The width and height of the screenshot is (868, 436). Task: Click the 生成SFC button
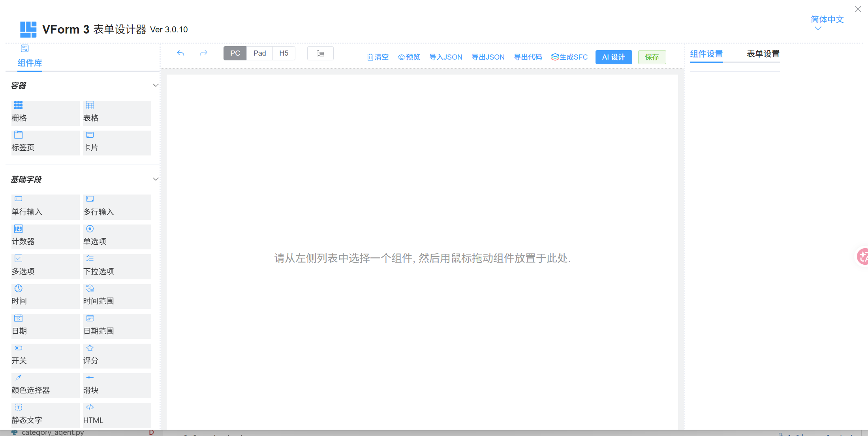point(569,57)
